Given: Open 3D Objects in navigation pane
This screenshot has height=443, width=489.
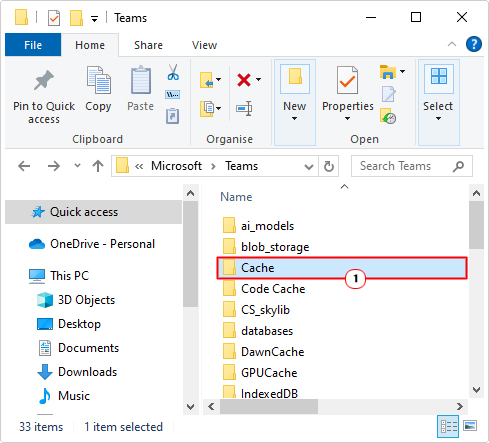Looking at the screenshot, I should point(76,300).
